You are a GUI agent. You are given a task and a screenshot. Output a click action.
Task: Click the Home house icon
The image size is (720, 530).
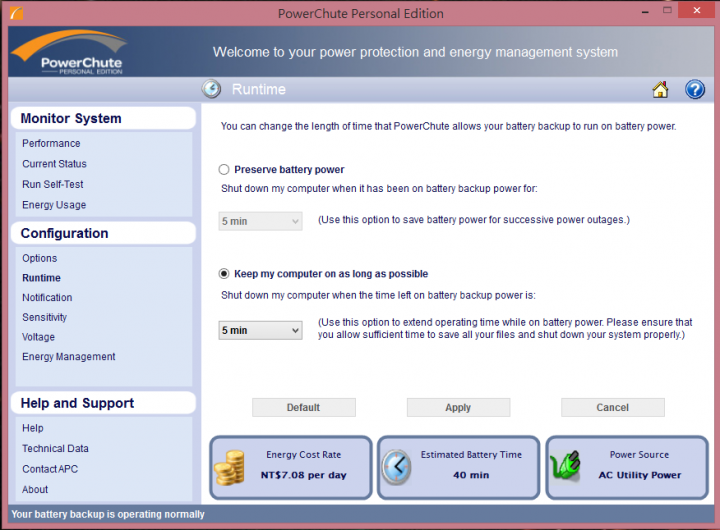pos(660,89)
